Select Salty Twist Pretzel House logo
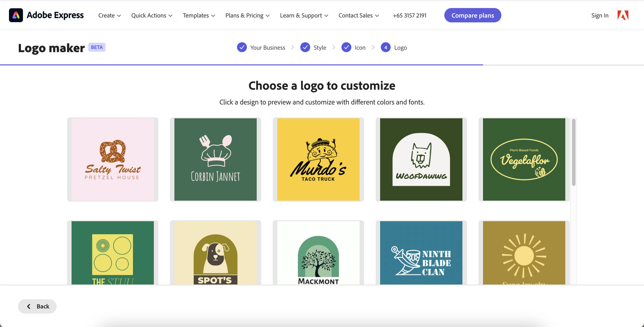 coord(112,159)
